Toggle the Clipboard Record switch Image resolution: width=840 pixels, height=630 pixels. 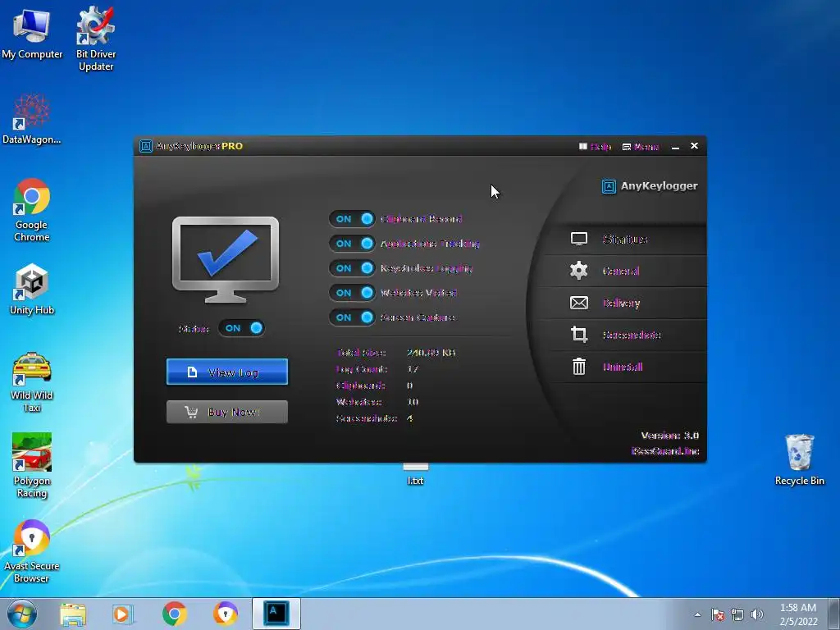point(352,218)
